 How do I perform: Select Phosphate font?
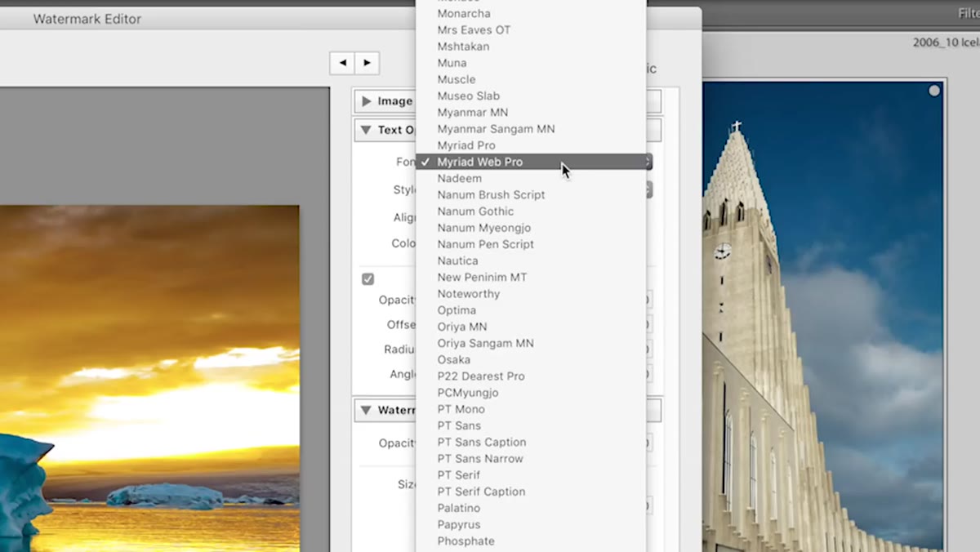point(531,541)
